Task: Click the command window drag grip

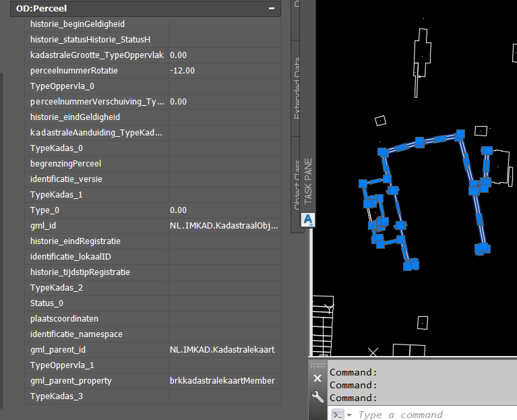Action: coord(318,365)
